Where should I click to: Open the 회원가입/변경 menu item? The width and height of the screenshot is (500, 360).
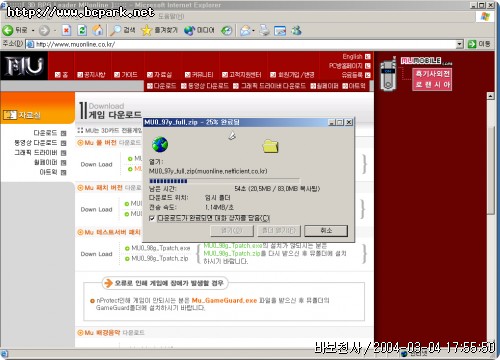pyautogui.click(x=292, y=75)
